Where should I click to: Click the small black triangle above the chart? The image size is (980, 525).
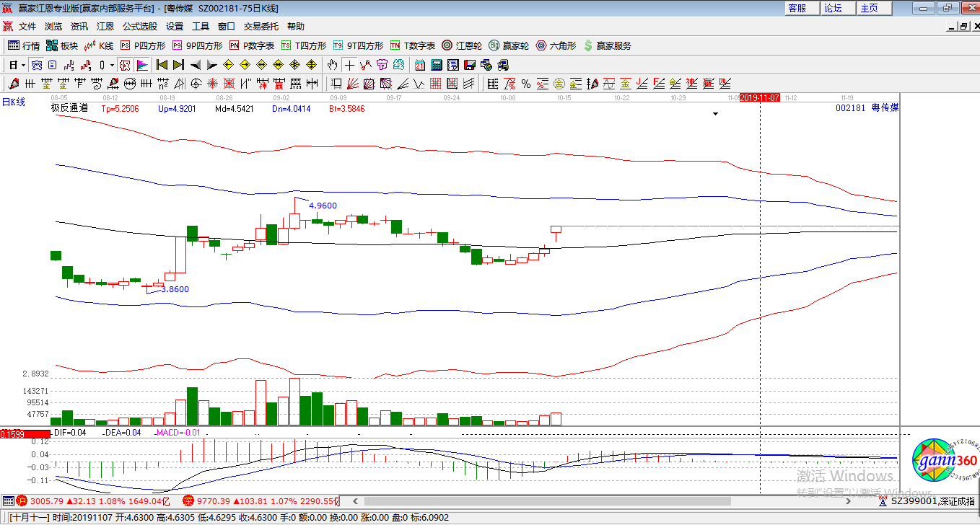pyautogui.click(x=715, y=114)
